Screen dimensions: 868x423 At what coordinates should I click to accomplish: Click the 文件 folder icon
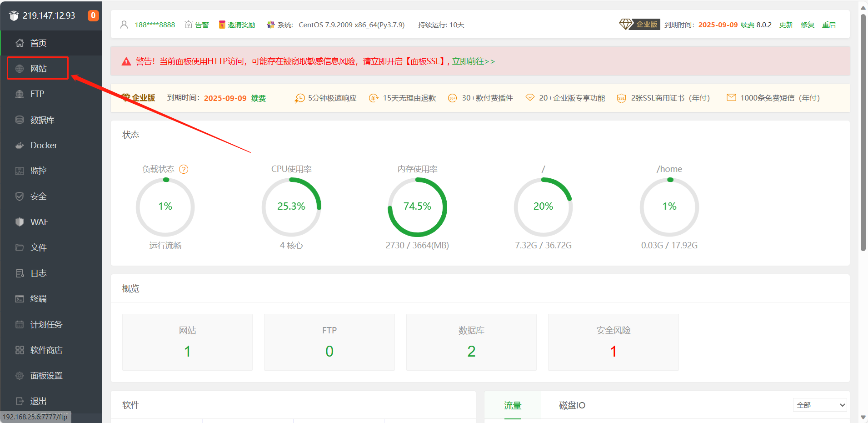point(20,247)
